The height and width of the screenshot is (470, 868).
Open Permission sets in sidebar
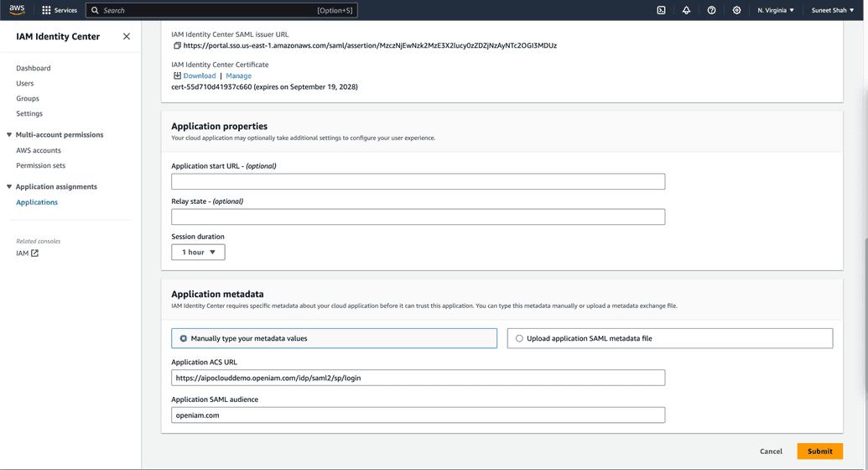[x=40, y=165]
